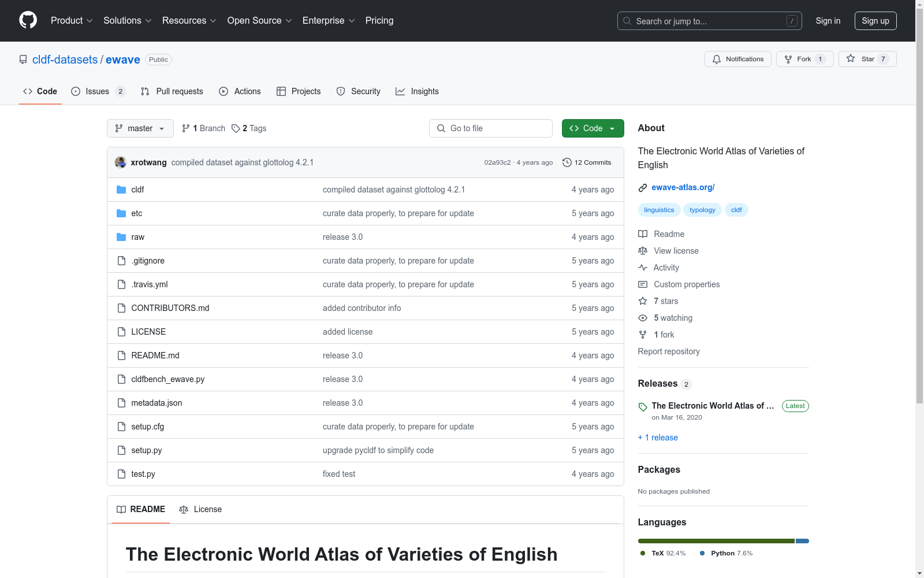This screenshot has height=578, width=924.
Task: Click the '+ 1 release' link
Action: pos(658,438)
